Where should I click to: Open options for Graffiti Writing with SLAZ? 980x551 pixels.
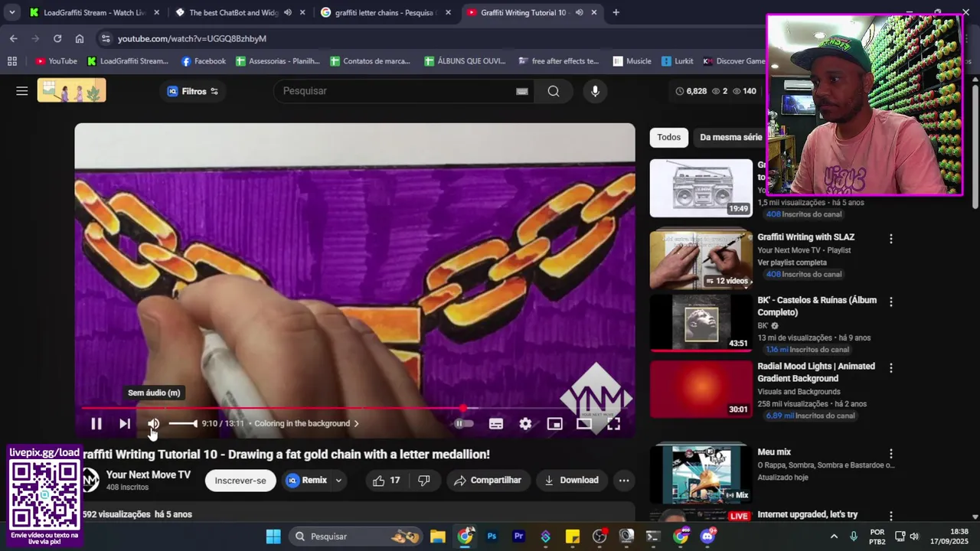pos(890,239)
